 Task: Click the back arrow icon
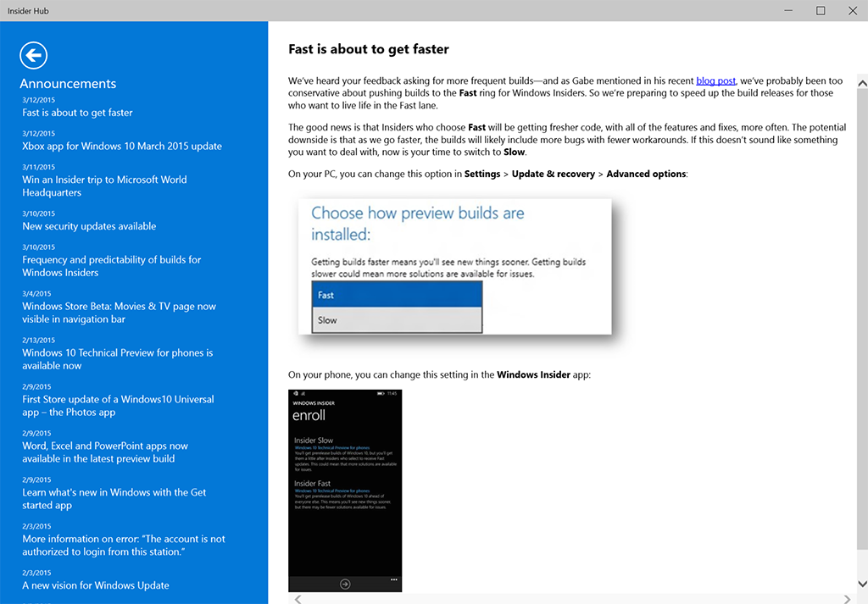33,56
